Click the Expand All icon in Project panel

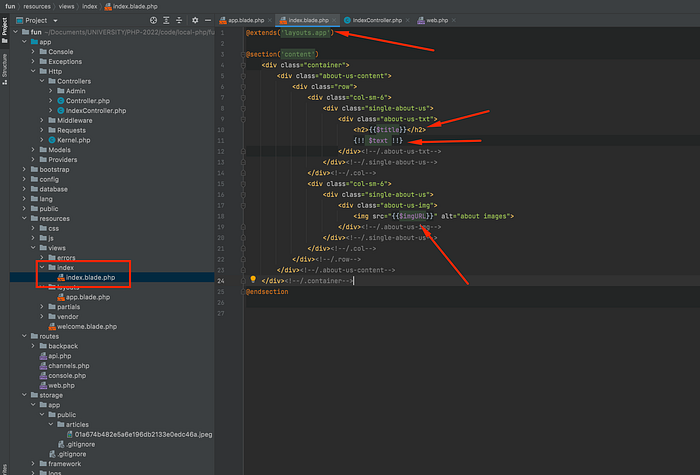point(166,21)
